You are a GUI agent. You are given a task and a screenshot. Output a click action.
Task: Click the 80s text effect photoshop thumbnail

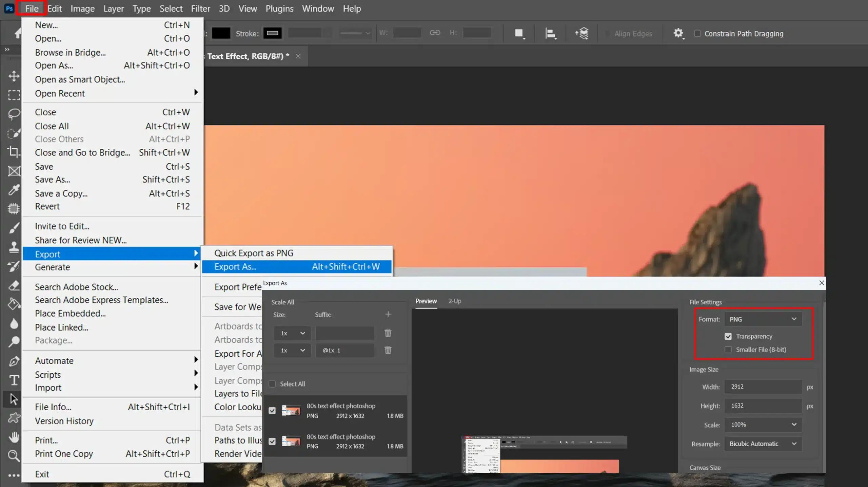291,411
